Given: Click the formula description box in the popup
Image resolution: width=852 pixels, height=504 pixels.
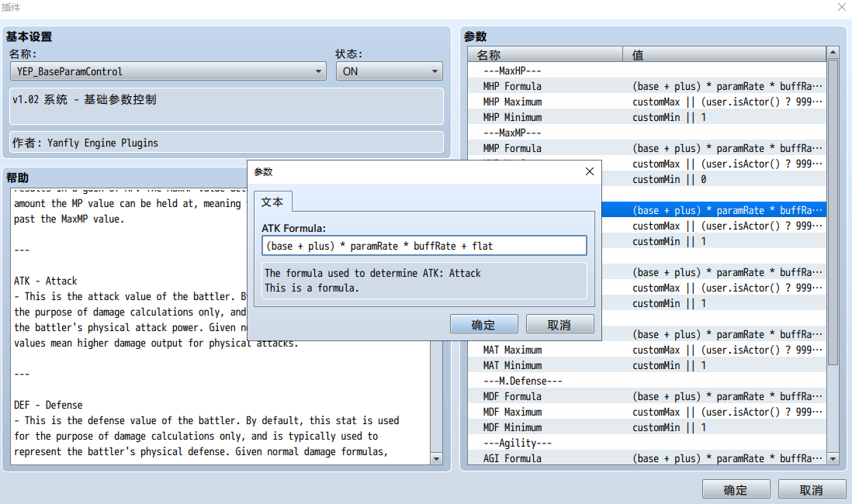Looking at the screenshot, I should tap(424, 280).
